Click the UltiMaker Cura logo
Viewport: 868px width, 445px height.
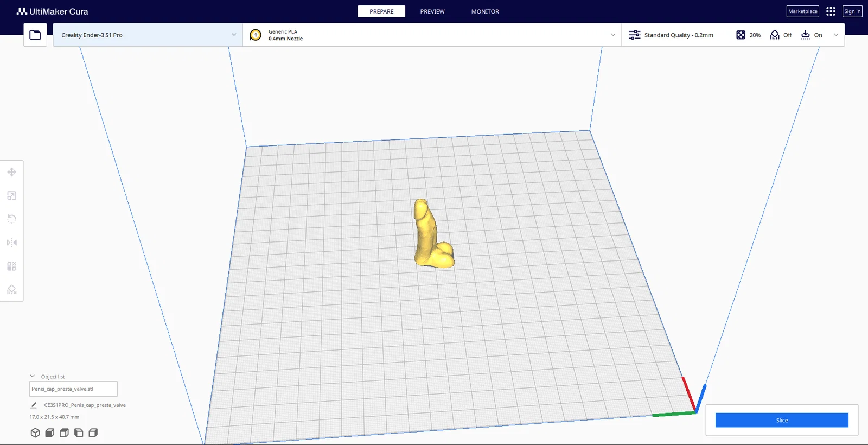[52, 11]
